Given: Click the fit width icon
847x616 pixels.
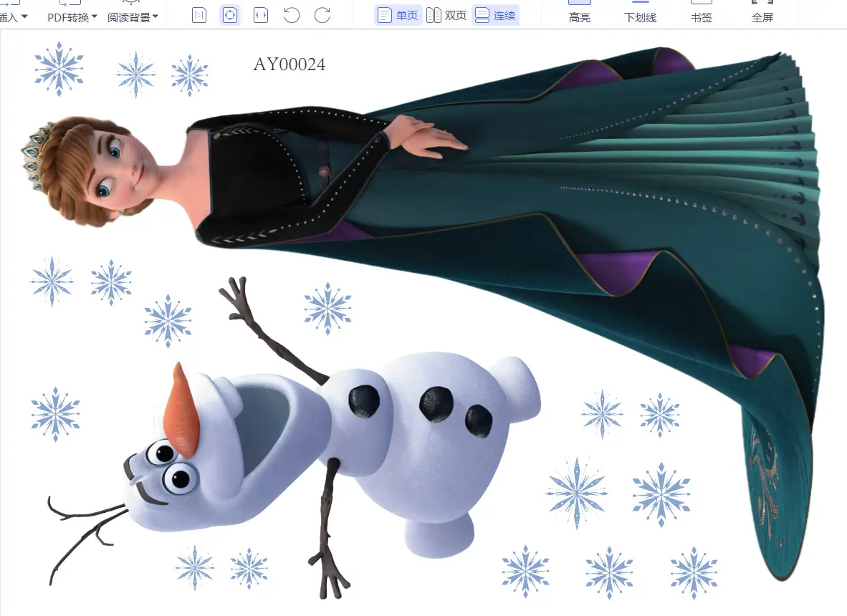Looking at the screenshot, I should (261, 16).
